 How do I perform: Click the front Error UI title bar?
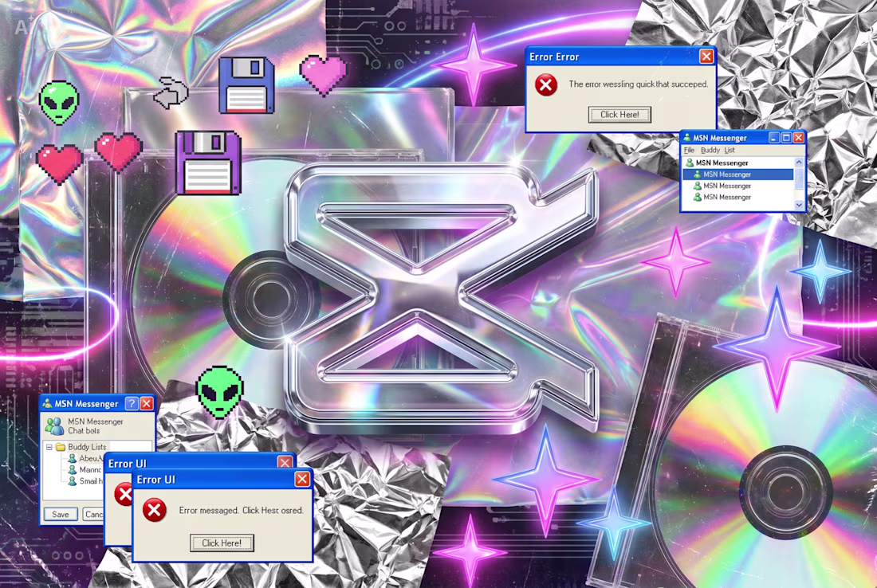point(222,479)
